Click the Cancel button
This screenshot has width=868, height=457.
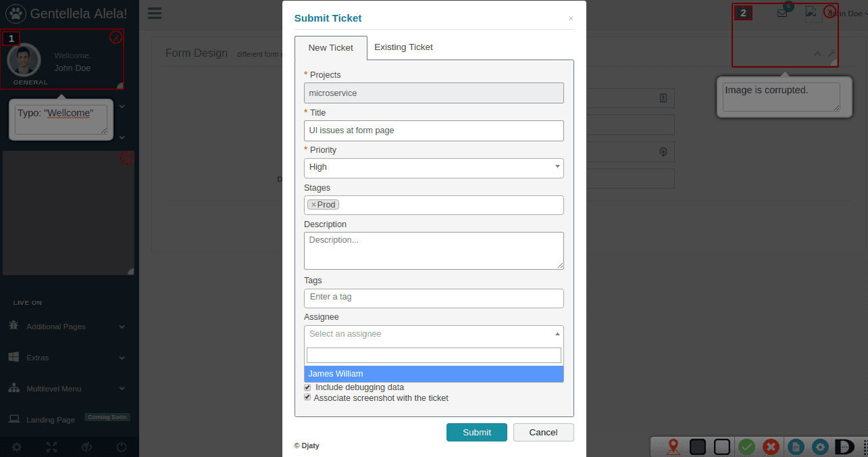click(543, 433)
